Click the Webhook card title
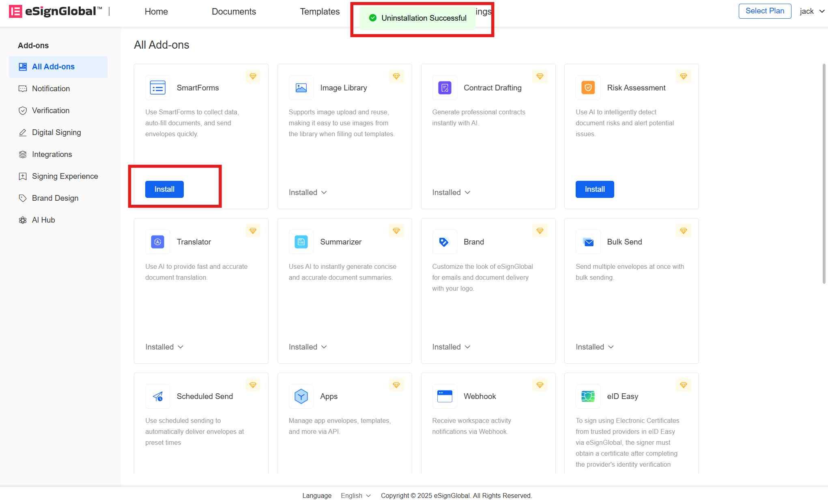The height and width of the screenshot is (504, 828). [x=480, y=396]
